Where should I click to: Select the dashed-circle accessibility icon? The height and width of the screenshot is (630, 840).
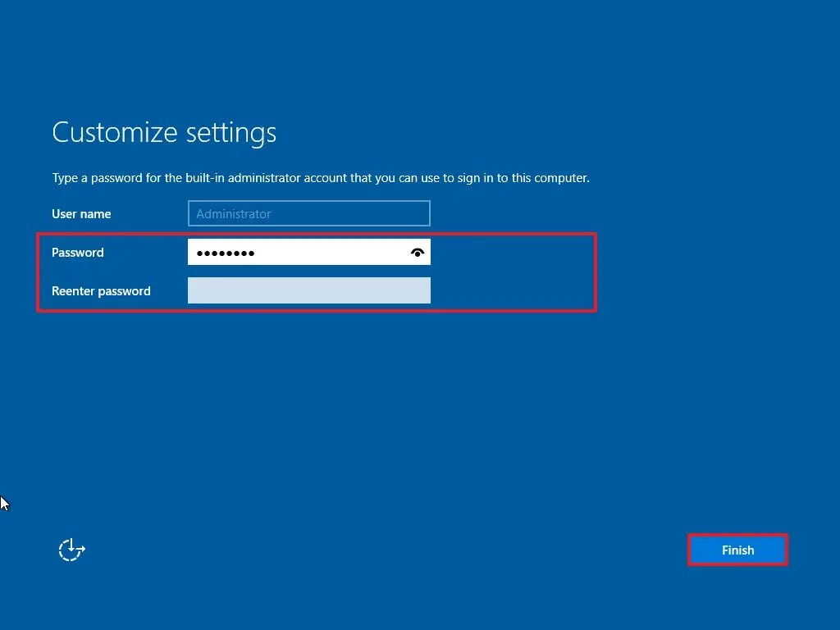pos(71,550)
